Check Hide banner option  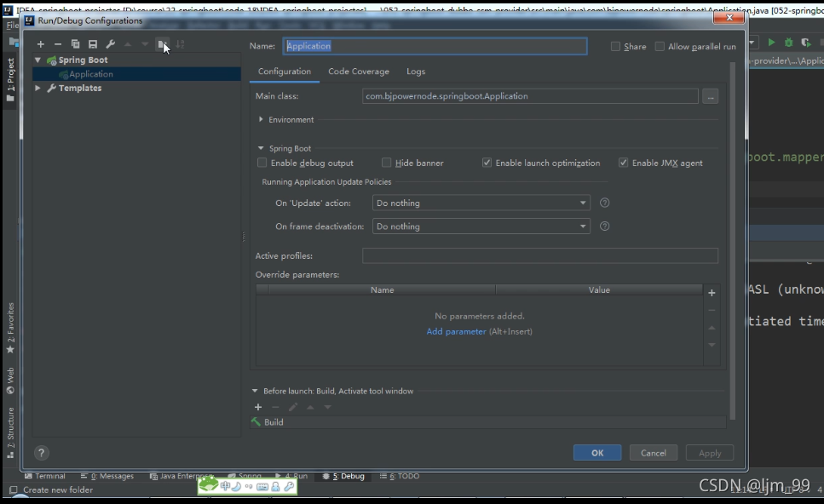(386, 163)
